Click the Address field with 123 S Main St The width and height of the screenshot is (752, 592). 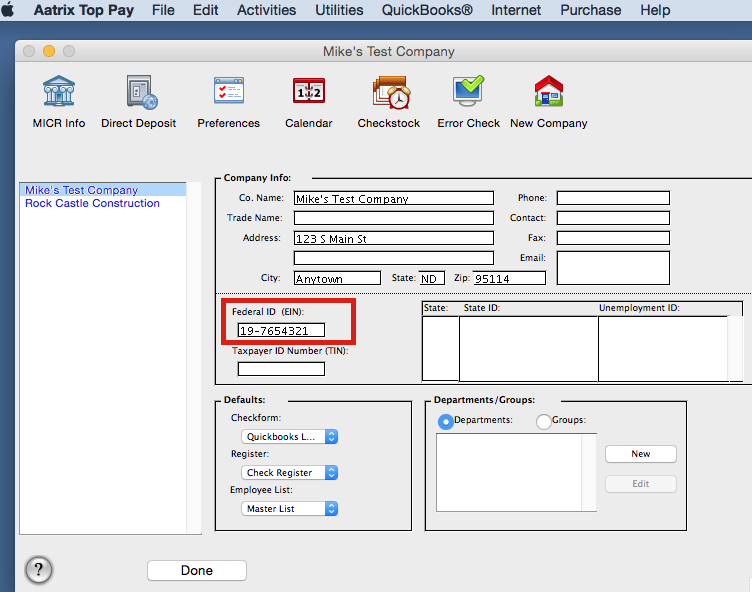coord(394,238)
